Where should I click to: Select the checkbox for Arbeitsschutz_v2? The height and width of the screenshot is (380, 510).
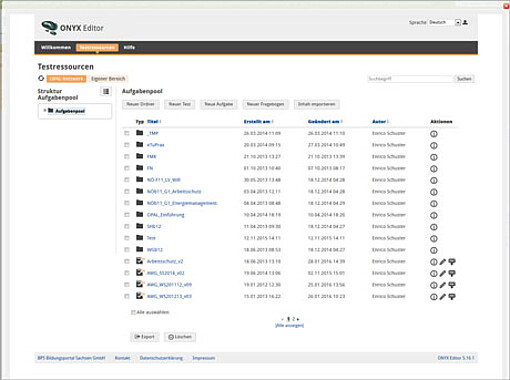[x=127, y=262]
